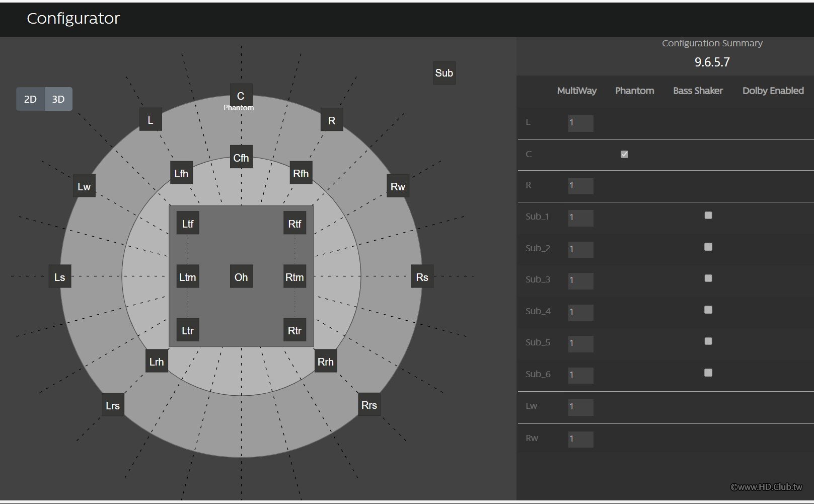Uncheck the Phantom checkbox for C
Screen dimensions: 814x504
[x=624, y=155]
